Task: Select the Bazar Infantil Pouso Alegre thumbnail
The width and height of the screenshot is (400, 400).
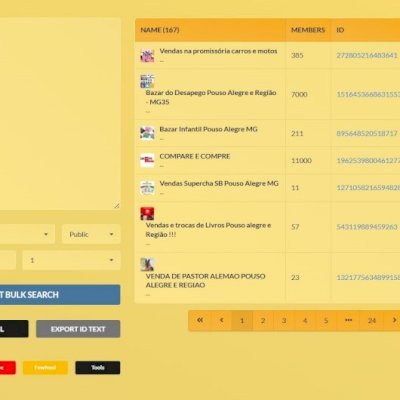Action: [147, 133]
